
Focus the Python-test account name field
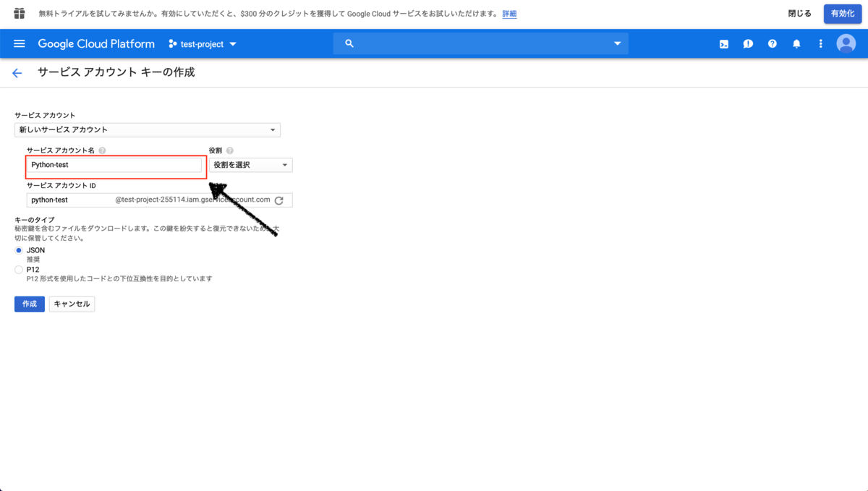click(x=114, y=165)
